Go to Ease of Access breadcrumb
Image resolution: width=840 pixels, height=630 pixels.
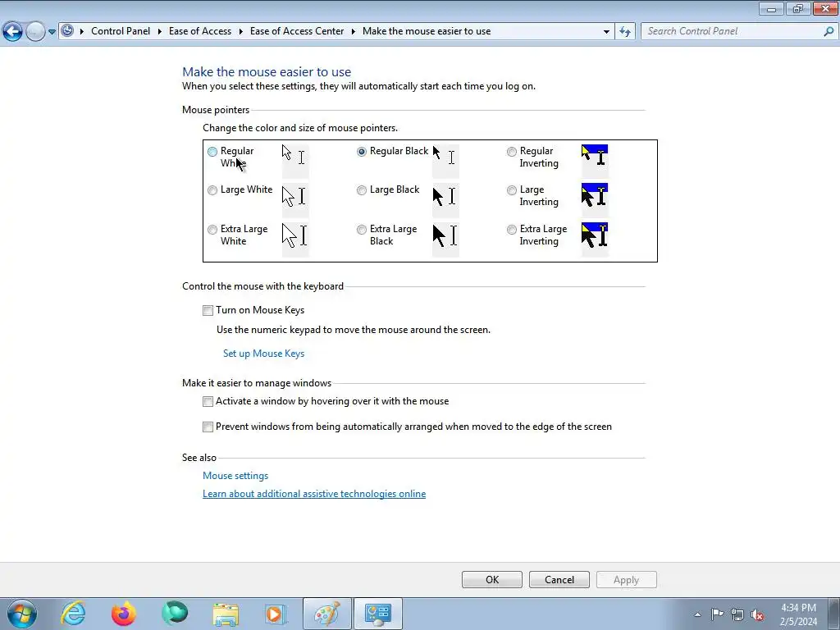(x=200, y=31)
